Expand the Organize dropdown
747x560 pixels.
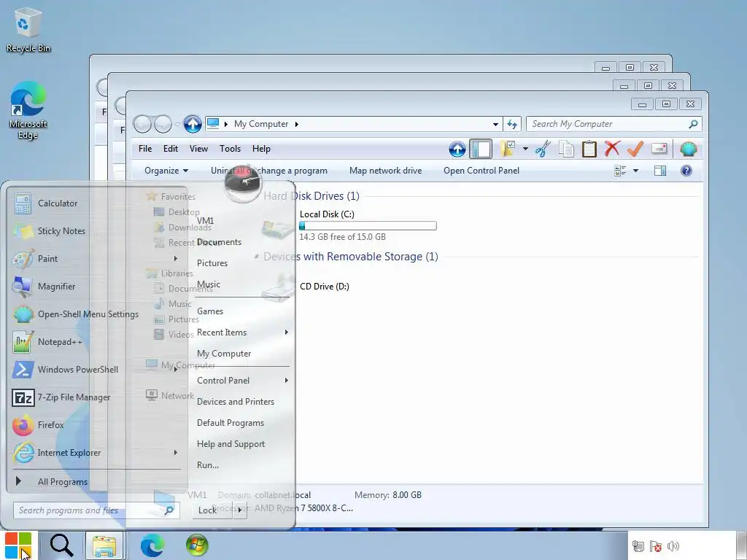tap(166, 171)
